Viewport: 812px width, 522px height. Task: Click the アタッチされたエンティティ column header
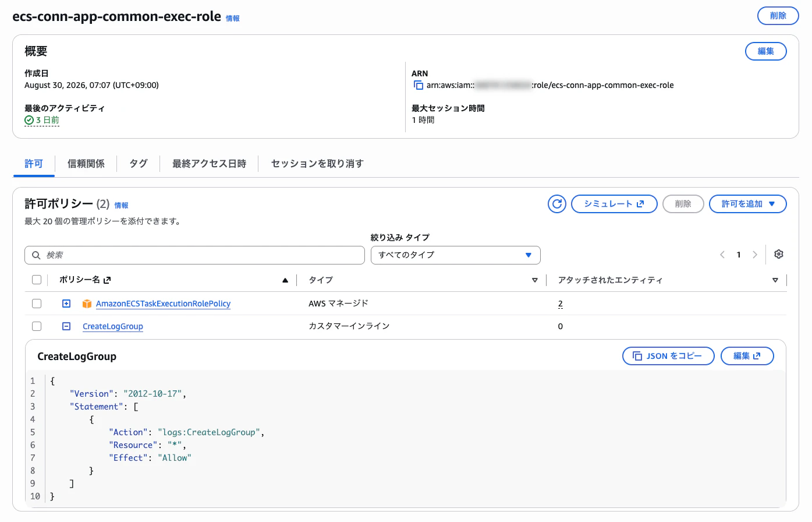tap(610, 280)
